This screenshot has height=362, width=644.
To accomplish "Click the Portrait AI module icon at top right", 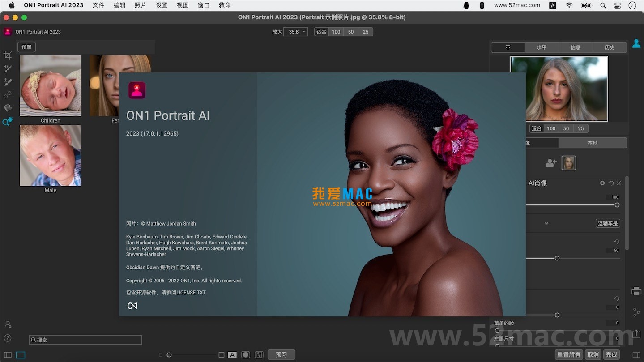I will 636,44.
